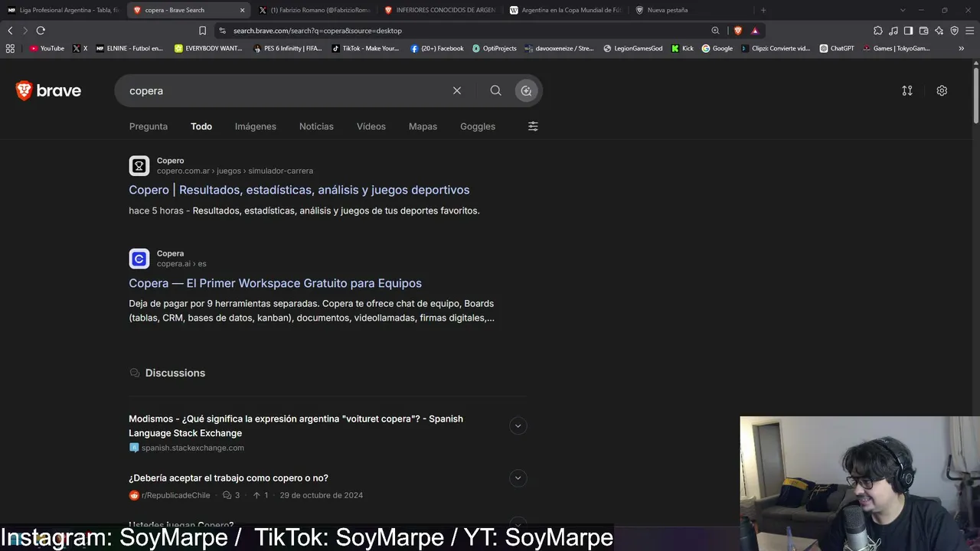Open Brave Search settings gear

point(942,90)
